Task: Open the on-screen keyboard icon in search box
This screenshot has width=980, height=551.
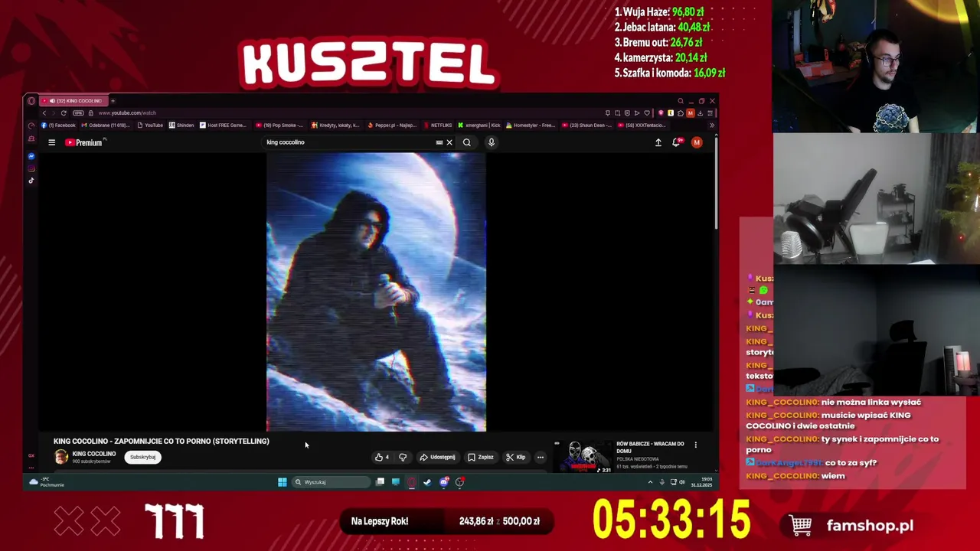Action: click(x=439, y=142)
